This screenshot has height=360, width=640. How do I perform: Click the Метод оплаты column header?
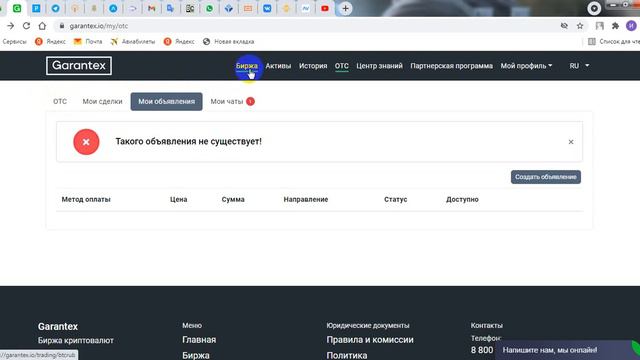[x=86, y=200]
